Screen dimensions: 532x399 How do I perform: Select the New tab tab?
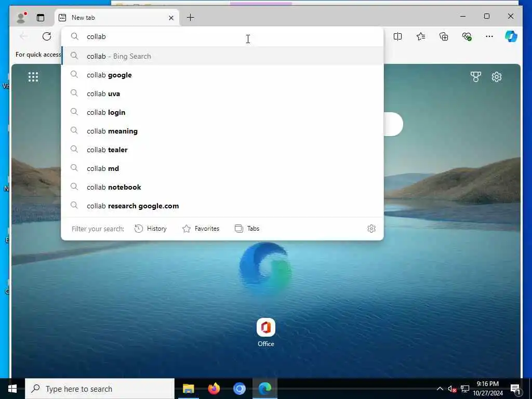[117, 18]
